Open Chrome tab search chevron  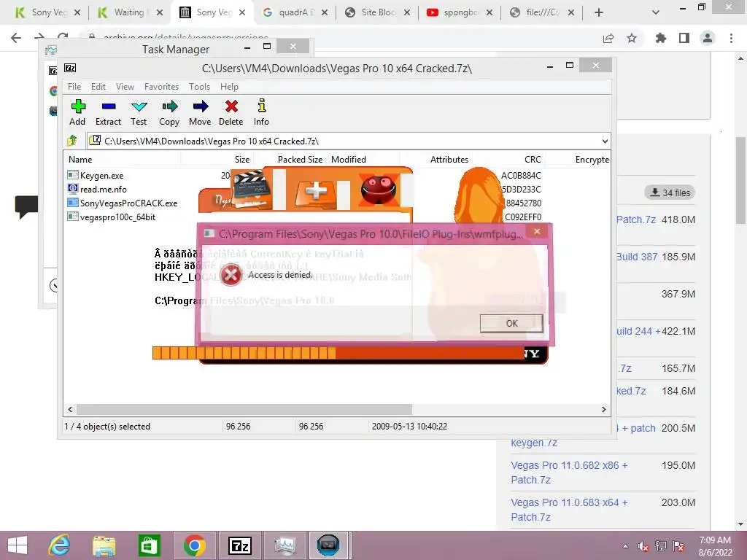coord(656,12)
